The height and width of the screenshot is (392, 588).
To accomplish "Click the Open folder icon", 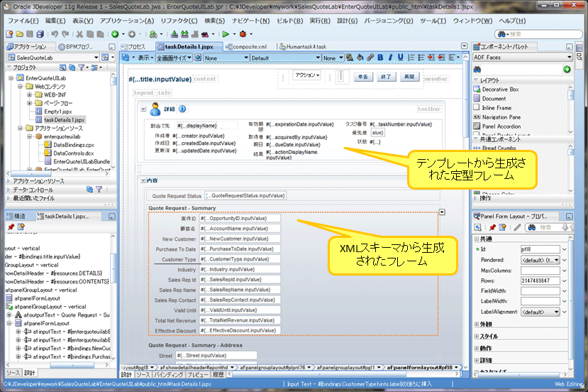I will [19, 34].
